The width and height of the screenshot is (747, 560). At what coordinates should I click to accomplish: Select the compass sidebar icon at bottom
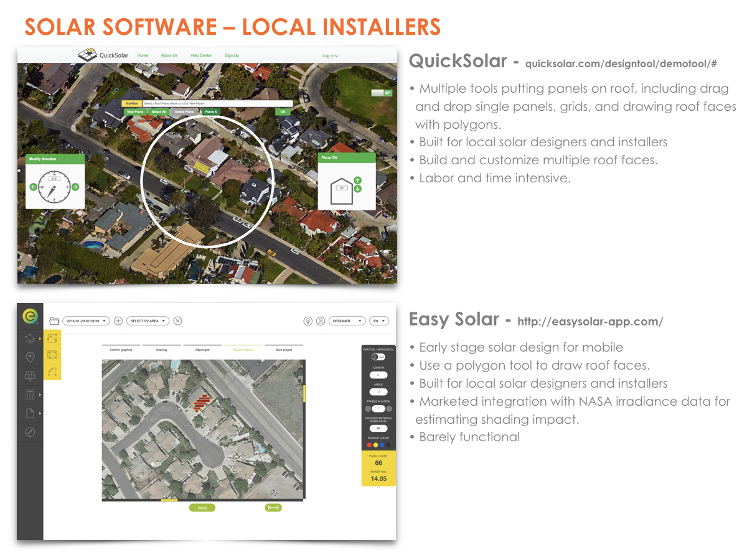tap(29, 432)
